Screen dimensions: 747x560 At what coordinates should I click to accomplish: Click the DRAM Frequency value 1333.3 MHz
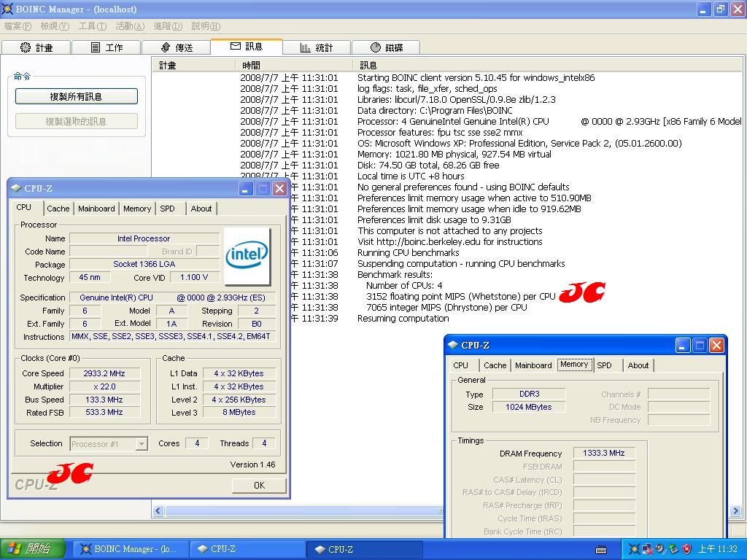point(604,453)
